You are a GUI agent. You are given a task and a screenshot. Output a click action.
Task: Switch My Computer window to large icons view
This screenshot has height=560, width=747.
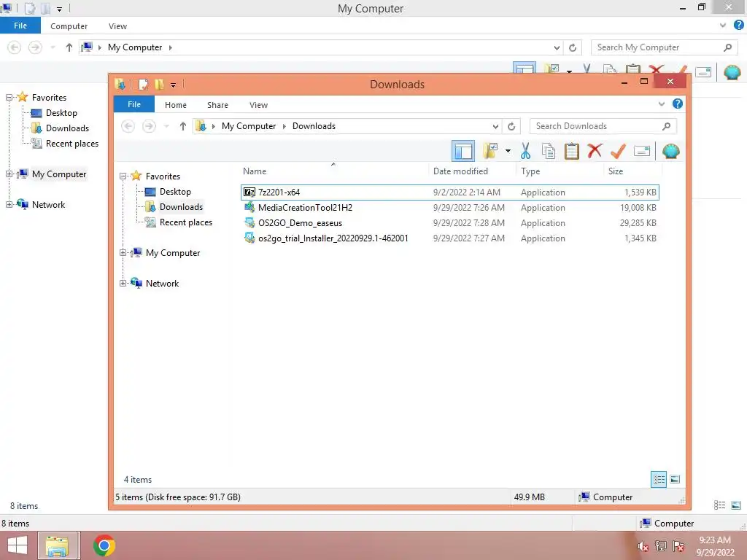[736, 505]
